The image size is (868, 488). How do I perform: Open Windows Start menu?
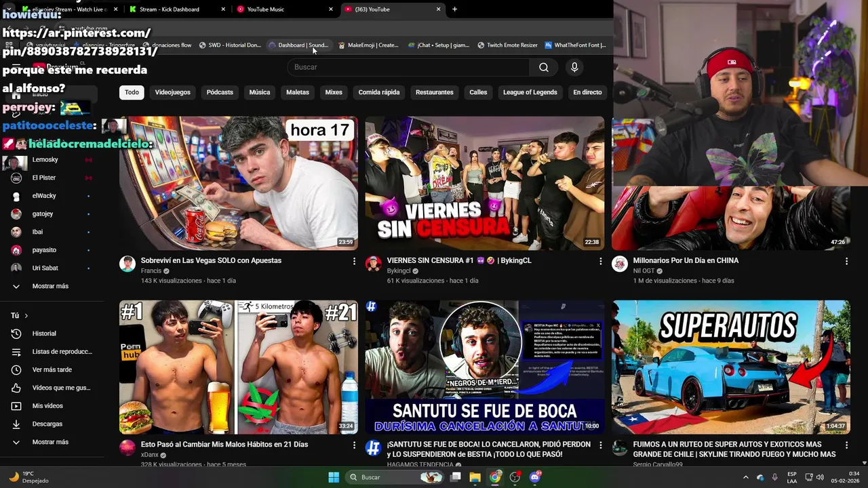(334, 477)
